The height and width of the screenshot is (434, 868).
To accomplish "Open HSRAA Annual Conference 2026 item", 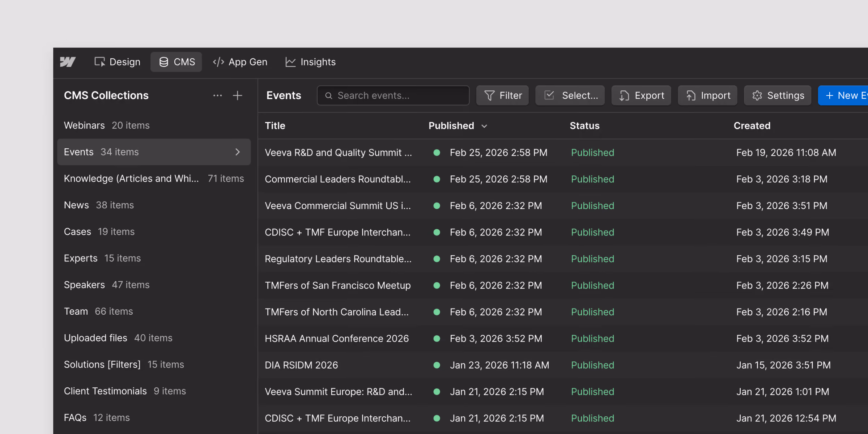I will 337,339.
